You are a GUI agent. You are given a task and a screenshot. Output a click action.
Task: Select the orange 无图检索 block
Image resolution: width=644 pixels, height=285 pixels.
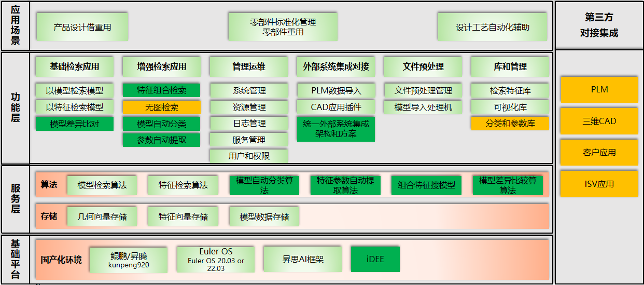pos(161,107)
